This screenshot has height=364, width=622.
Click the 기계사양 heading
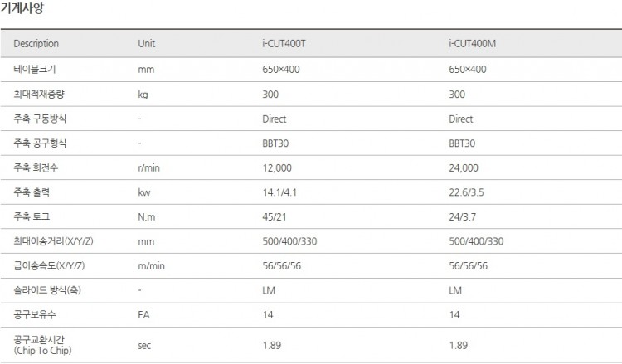22,10
